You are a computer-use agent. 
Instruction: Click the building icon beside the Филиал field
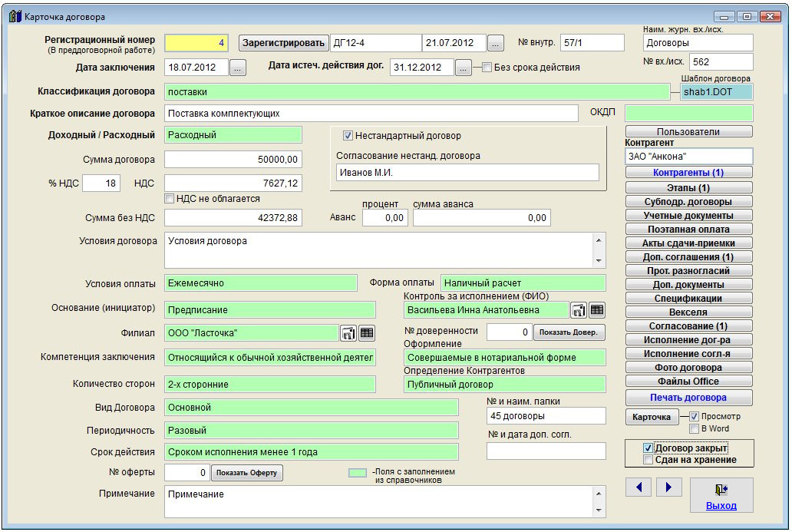[348, 333]
